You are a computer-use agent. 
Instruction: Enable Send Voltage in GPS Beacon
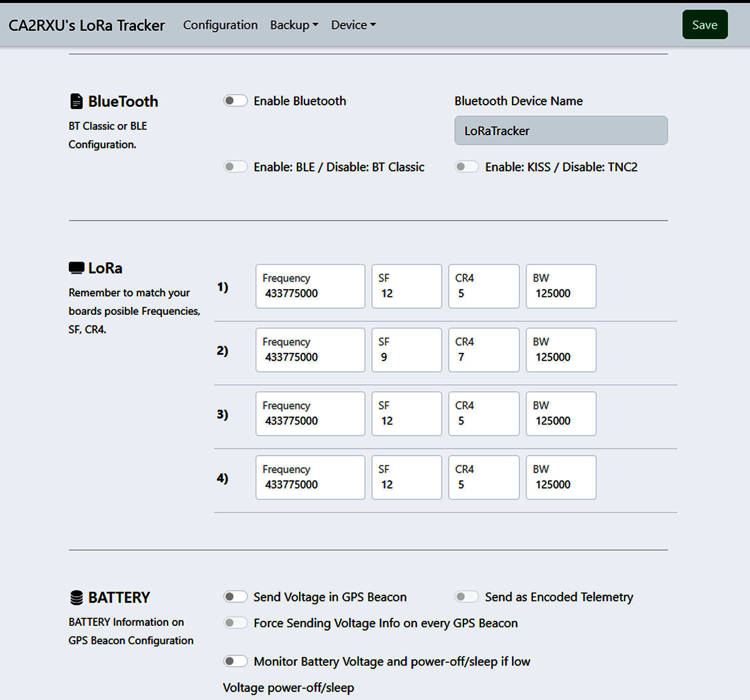pos(235,596)
